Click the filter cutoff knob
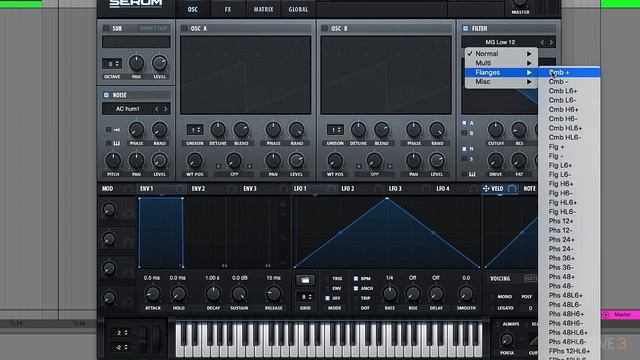Image resolution: width=640 pixels, height=360 pixels. (x=496, y=130)
